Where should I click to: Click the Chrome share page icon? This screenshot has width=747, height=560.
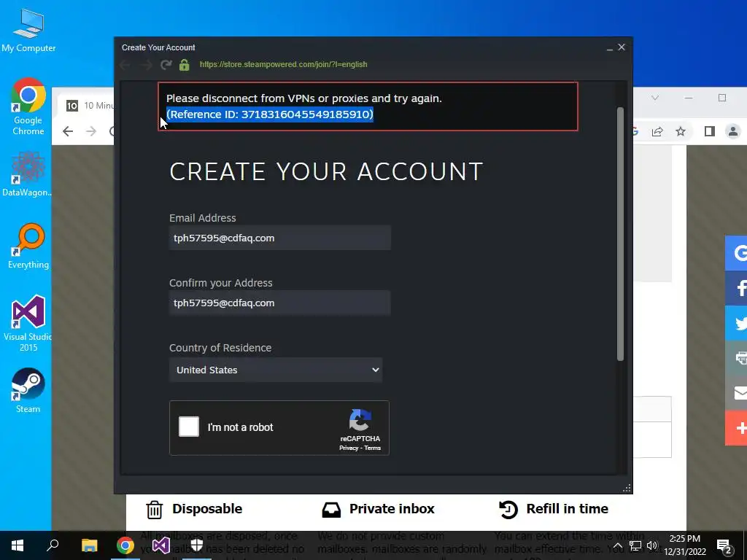click(657, 131)
